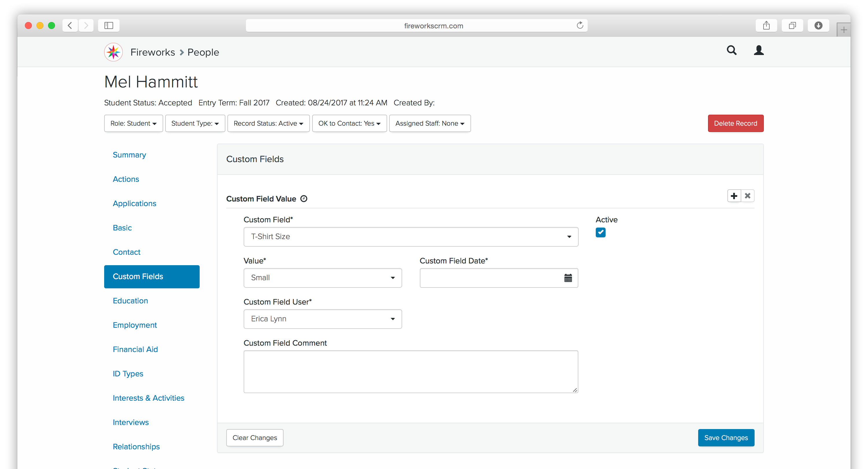
Task: Click inside the Custom Field Comment box
Action: (410, 371)
